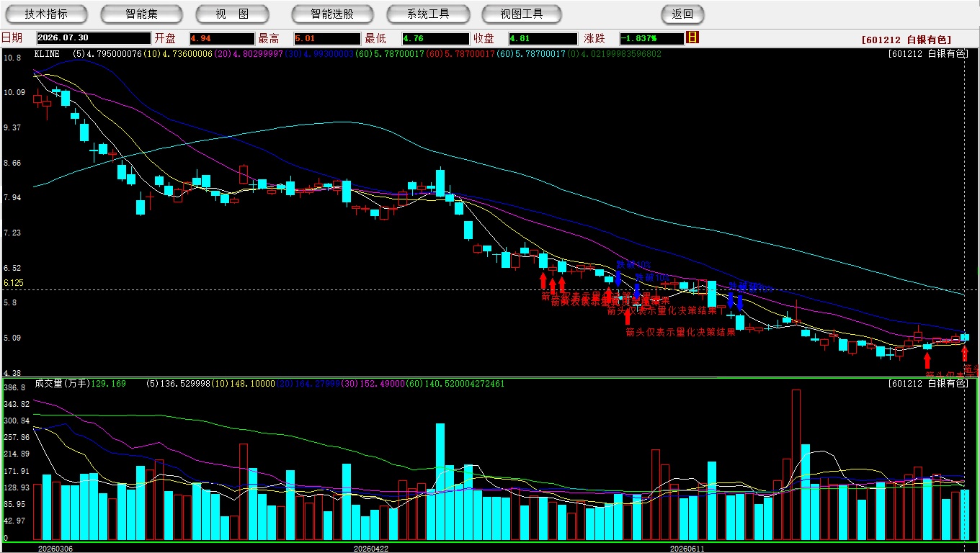This screenshot has width=980, height=553.
Task: Click the volume value 129.169
Action: tap(109, 384)
